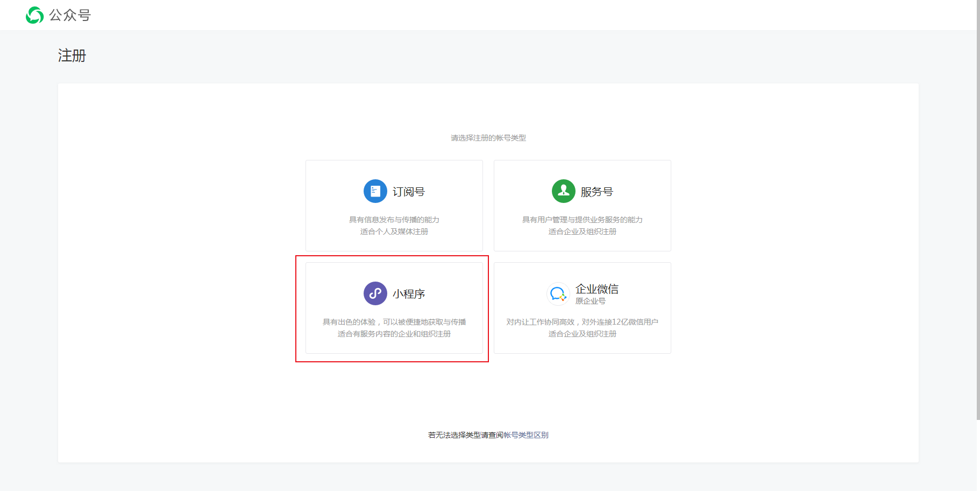This screenshot has width=980, height=491.
Task: Click 适合企业及组织注册 under 服务号
Action: 583,232
